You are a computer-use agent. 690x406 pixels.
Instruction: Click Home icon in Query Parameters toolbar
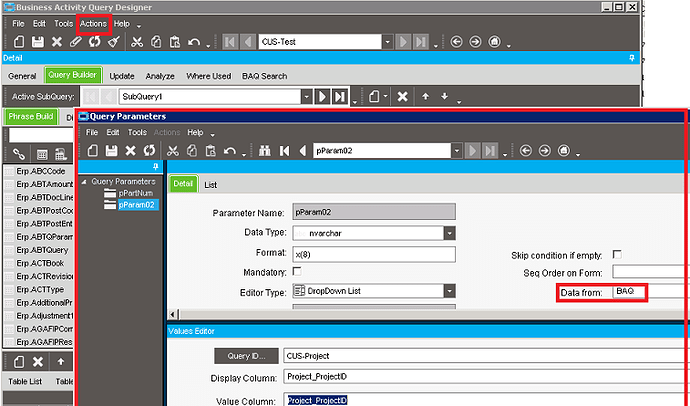pos(564,150)
